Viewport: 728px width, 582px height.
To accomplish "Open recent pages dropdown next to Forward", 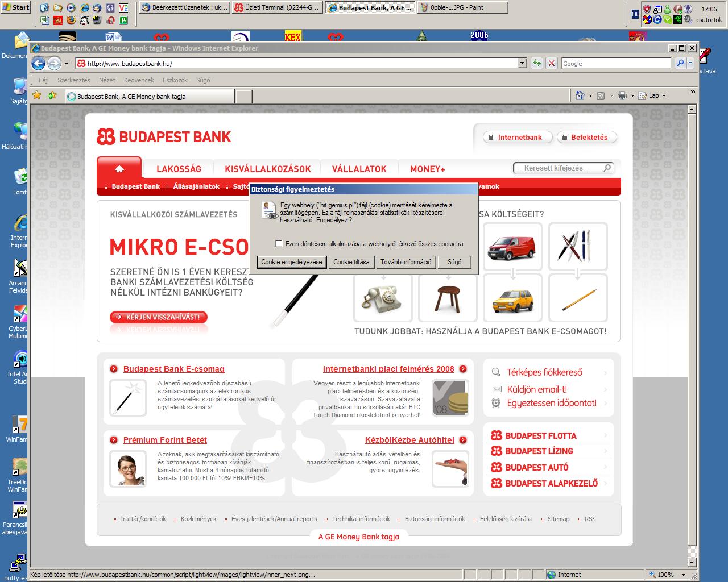I will (x=67, y=64).
